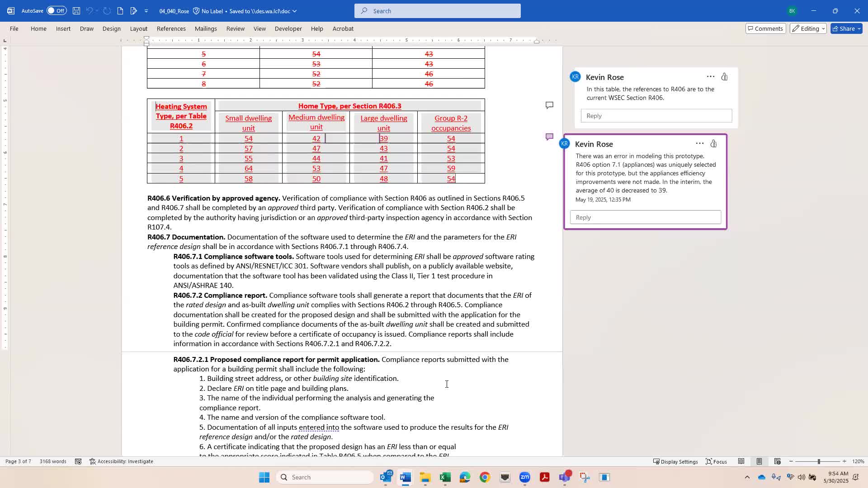Undo dropdown arrow next to Undo

tap(97, 11)
